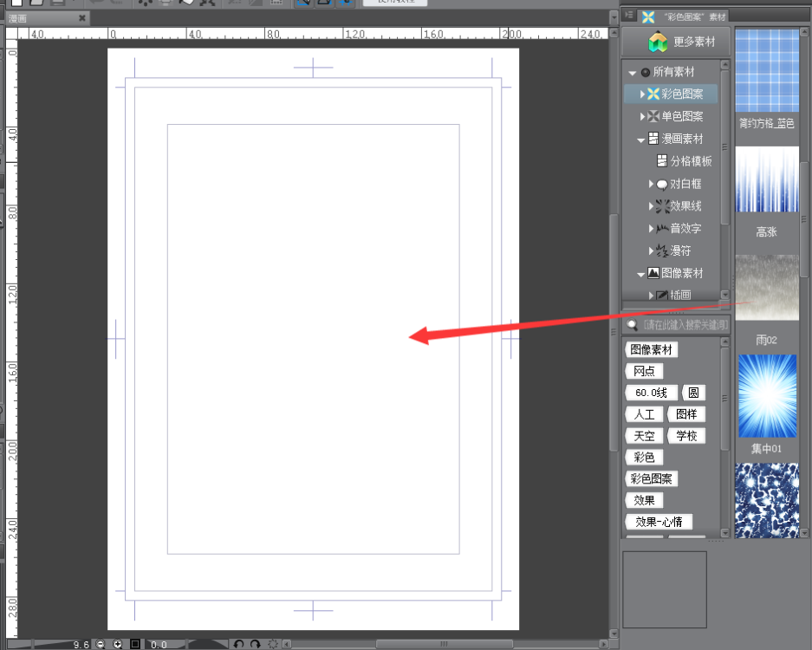Select the 简约方格_蓝色 material thumbnail
The height and width of the screenshot is (650, 812).
click(x=766, y=70)
